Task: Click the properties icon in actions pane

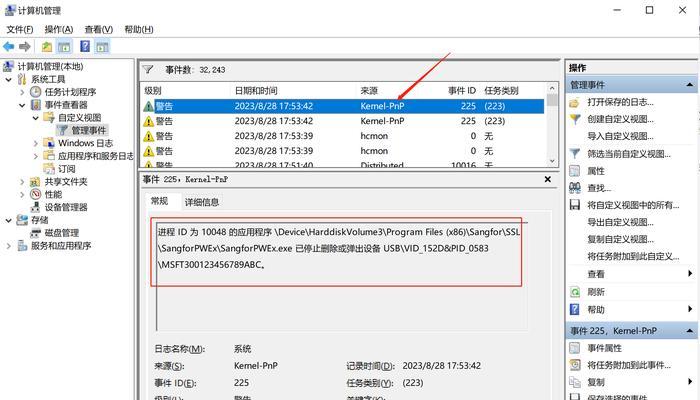Action: click(x=575, y=171)
